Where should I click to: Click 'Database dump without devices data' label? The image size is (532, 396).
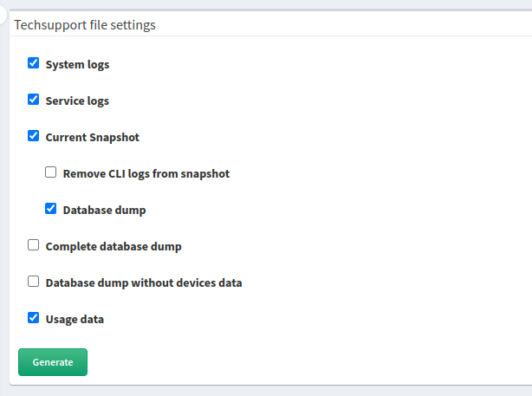coord(144,282)
